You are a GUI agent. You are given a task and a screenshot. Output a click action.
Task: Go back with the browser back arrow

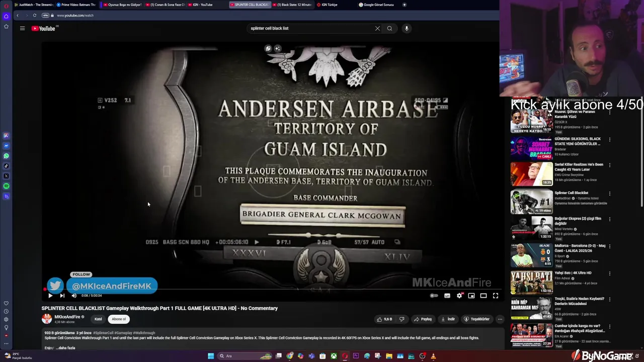[17, 15]
